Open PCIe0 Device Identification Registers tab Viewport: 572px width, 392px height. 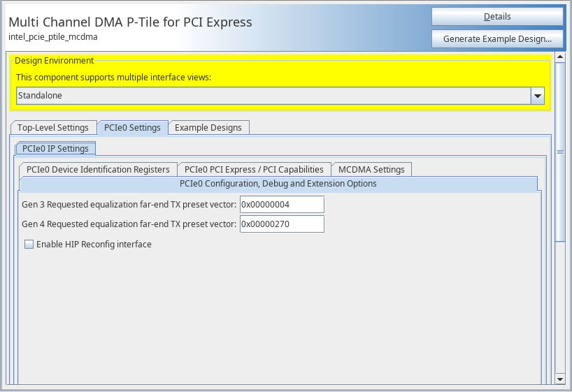98,170
